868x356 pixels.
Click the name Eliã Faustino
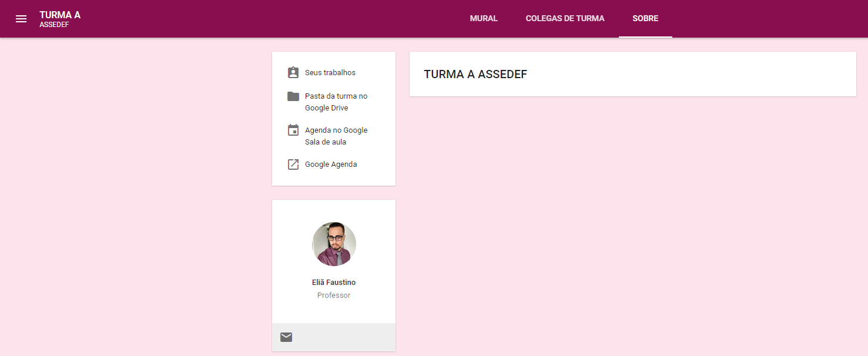334,283
